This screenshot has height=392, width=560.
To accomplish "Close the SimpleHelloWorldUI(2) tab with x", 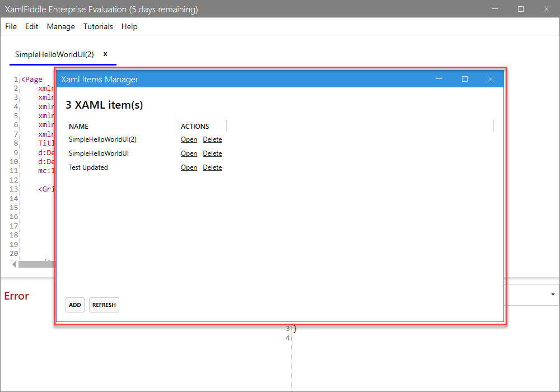I will tap(105, 54).
